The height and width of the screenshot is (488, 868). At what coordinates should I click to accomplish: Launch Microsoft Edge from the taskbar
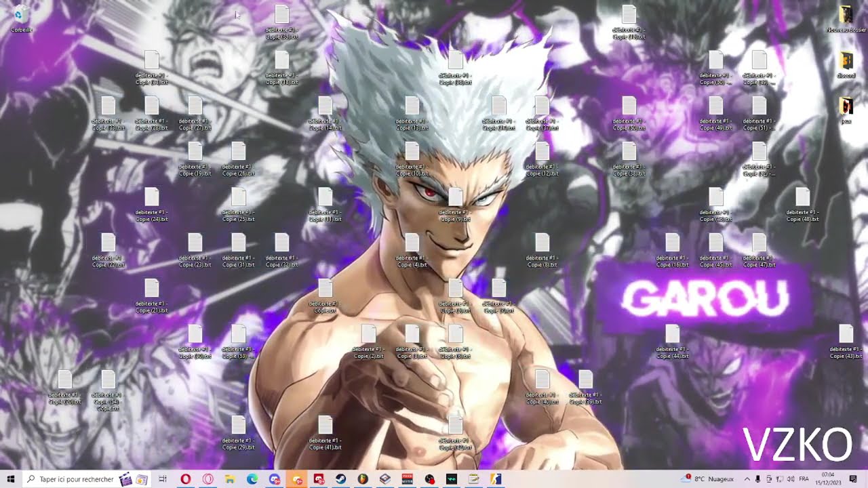[x=252, y=479]
